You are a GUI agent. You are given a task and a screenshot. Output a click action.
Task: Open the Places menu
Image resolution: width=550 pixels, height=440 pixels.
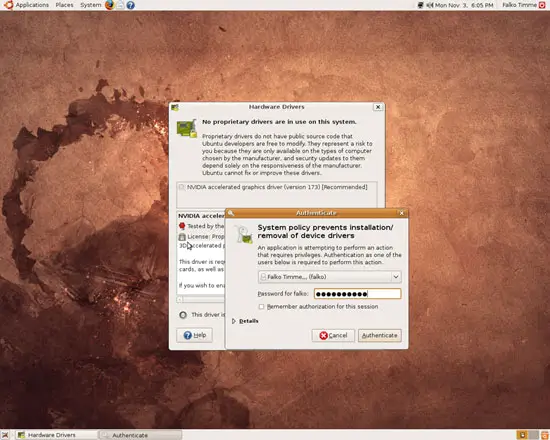click(x=65, y=5)
